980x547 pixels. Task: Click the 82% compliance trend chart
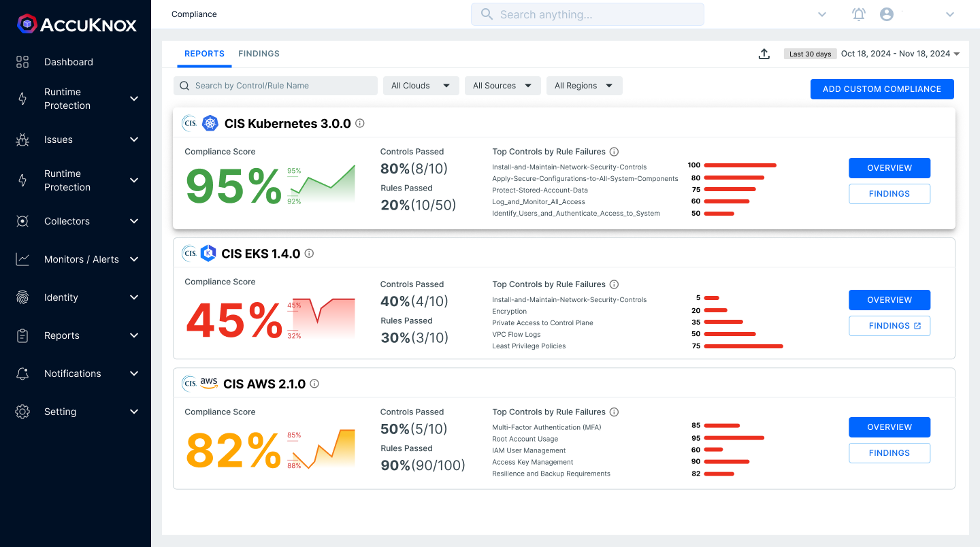322,449
